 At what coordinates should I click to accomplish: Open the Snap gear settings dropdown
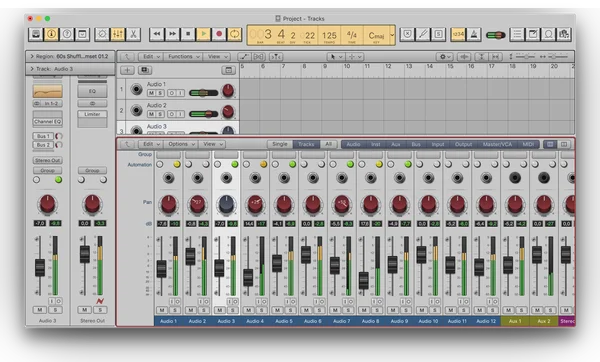point(445,57)
